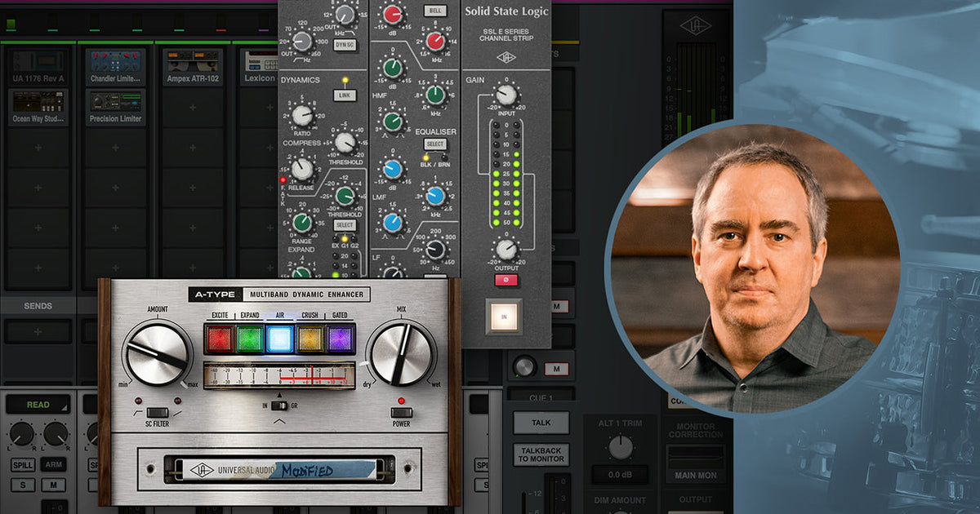This screenshot has width=980, height=514.
Task: Open the Ampex ATR-102 plugin insert
Action: point(193,68)
